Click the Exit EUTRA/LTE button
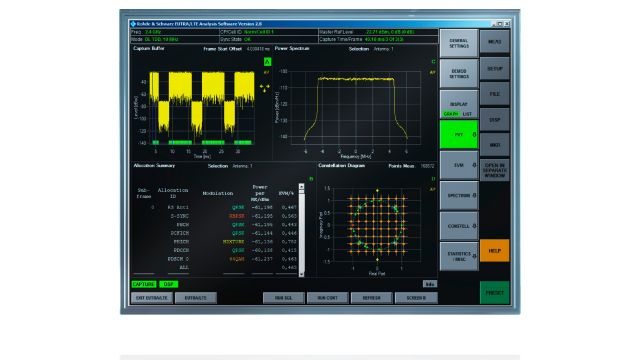 (152, 298)
